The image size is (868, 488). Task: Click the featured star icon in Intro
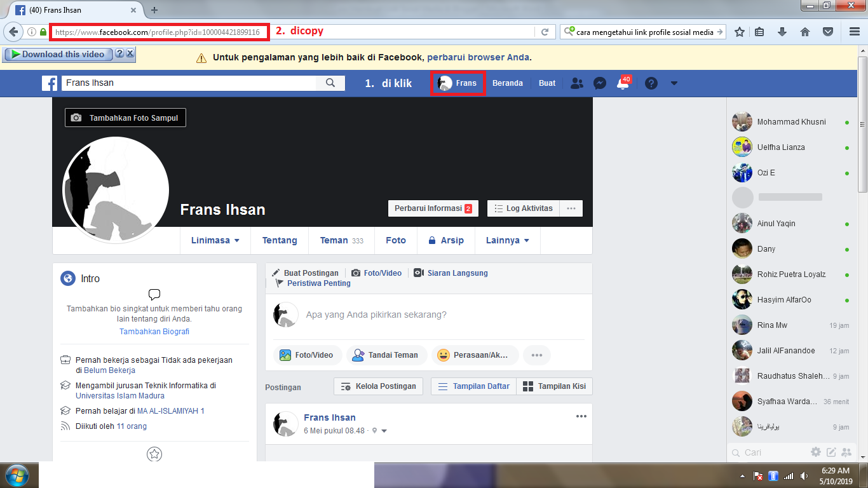[154, 454]
